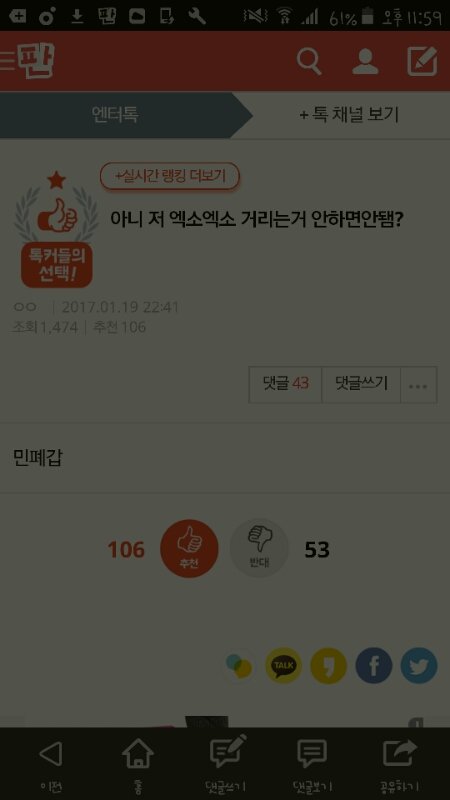This screenshot has width=450, height=800.
Task: Expand + 톡 채널 보기 channel list
Action: (x=349, y=115)
